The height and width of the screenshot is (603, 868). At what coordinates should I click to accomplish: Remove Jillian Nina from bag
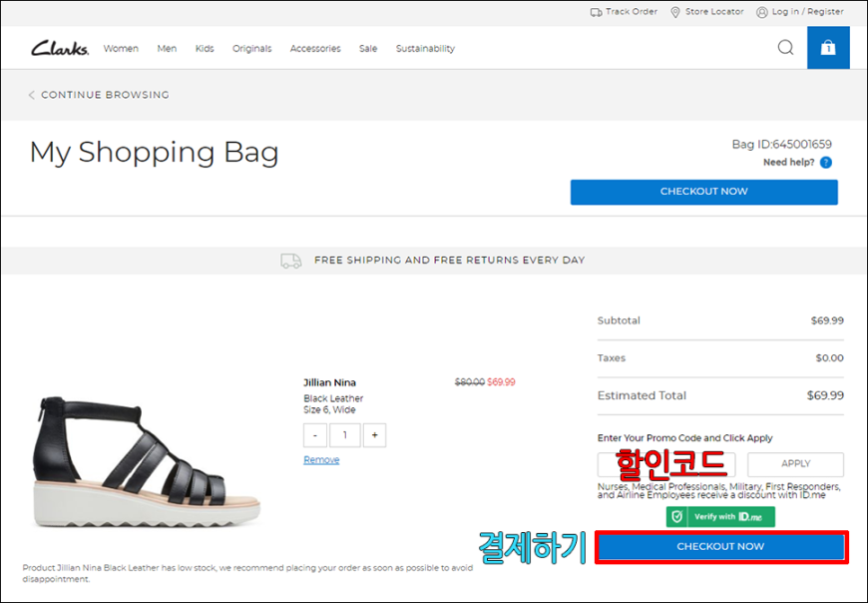[321, 459]
